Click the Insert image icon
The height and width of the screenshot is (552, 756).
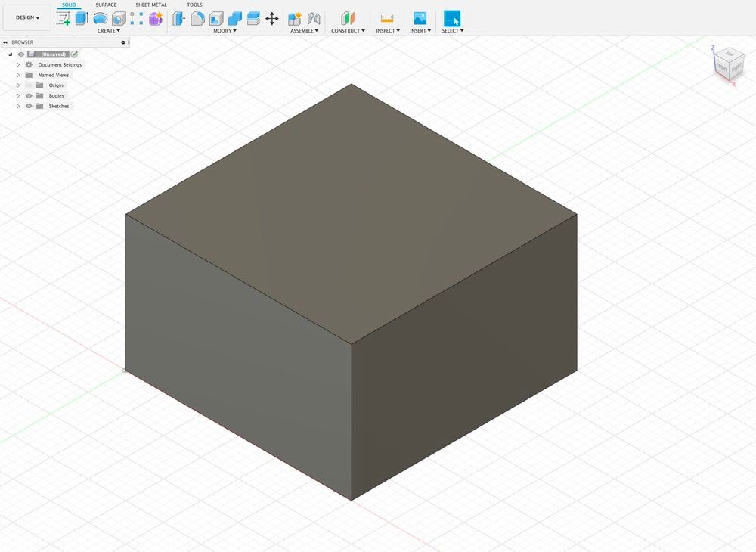[x=420, y=19]
